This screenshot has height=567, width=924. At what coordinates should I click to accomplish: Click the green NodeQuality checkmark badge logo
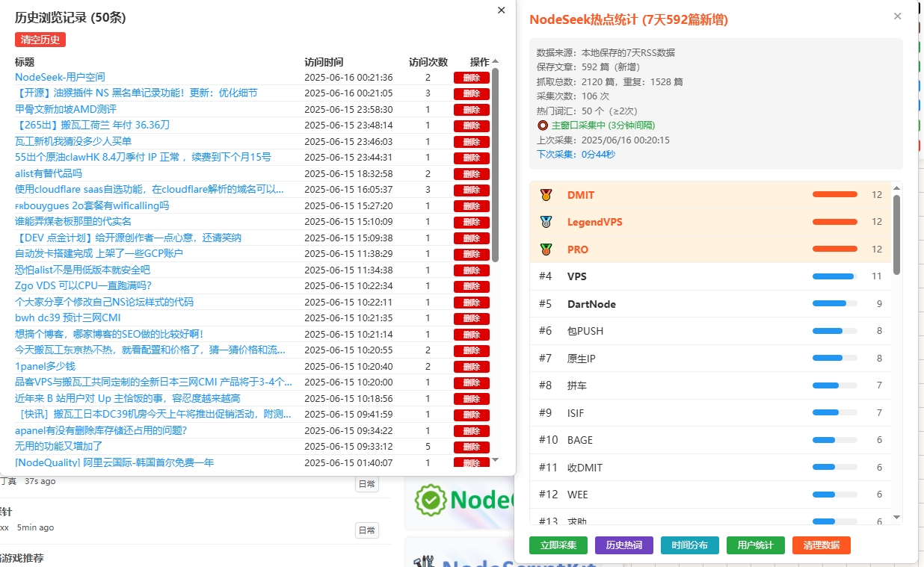click(430, 500)
